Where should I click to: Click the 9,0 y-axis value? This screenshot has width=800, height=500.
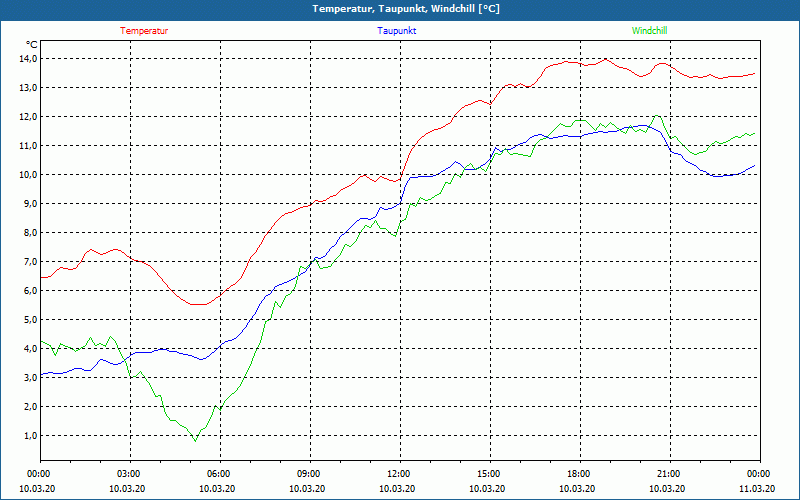[x=31, y=204]
